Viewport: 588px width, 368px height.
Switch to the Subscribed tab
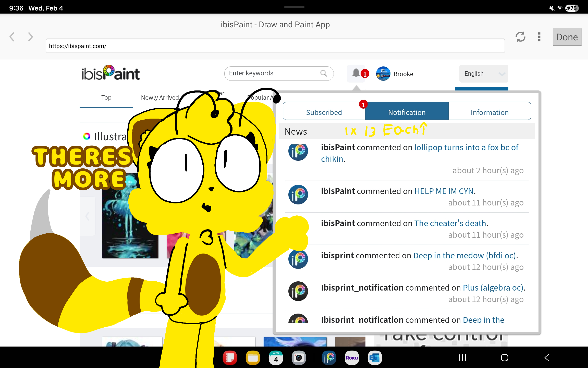pos(324,112)
